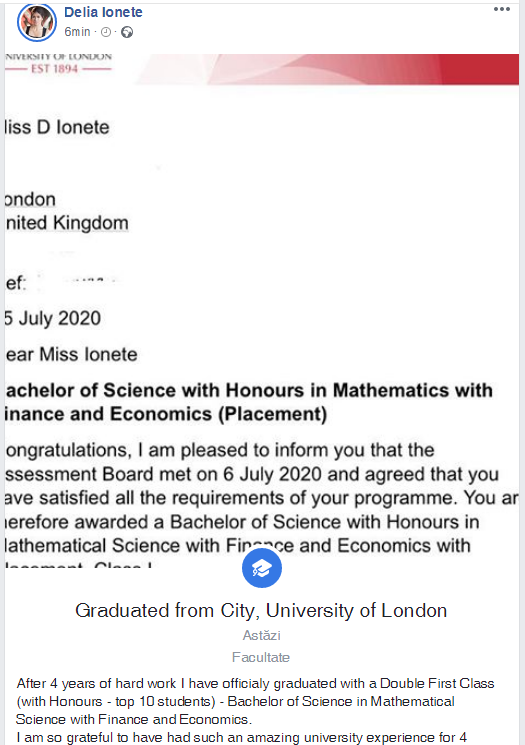Open the three-dot post options menu
The image size is (525, 745).
coord(502,9)
